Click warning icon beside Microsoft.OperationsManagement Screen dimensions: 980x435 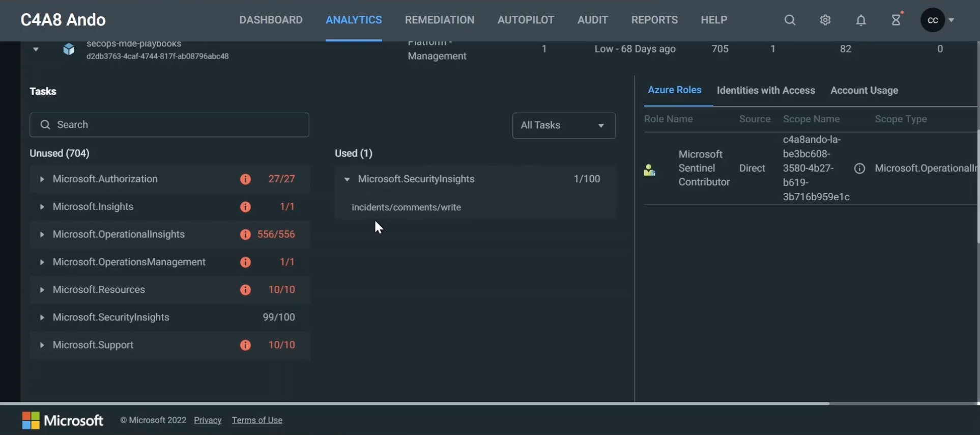pos(245,262)
